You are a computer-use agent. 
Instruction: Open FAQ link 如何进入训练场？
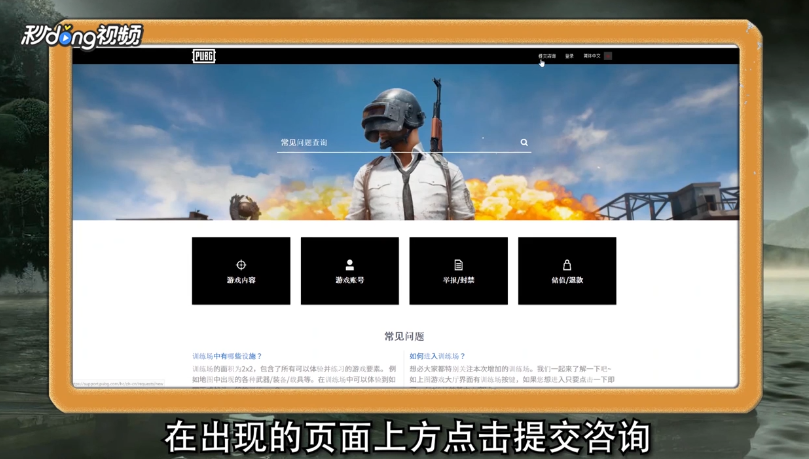(438, 356)
